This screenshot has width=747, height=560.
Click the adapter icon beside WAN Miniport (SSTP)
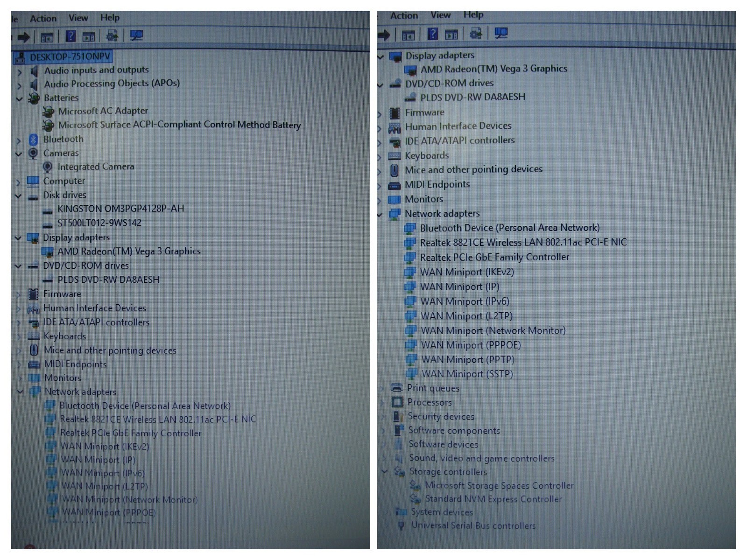(x=411, y=374)
